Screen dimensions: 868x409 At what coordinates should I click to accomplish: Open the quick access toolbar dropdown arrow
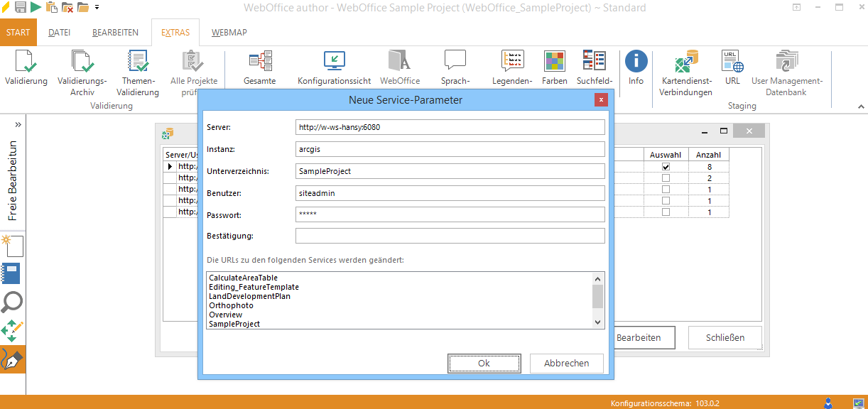[97, 8]
